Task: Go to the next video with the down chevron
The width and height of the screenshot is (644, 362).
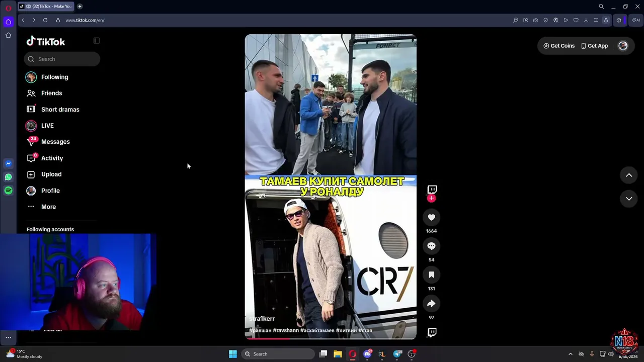Action: click(629, 199)
